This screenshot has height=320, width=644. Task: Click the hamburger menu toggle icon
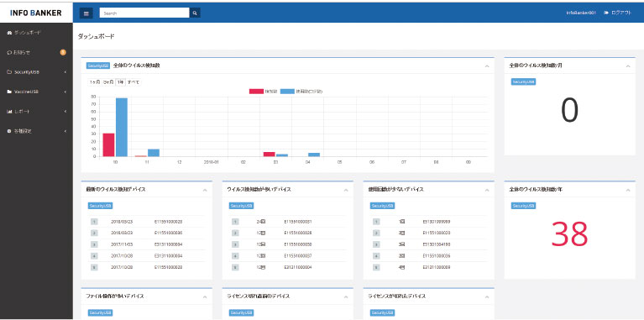click(86, 13)
